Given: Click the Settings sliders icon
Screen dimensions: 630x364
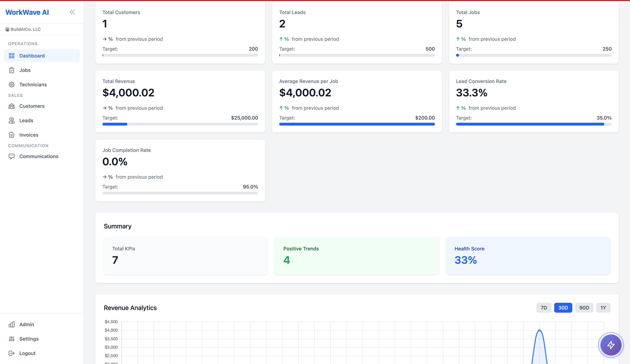Looking at the screenshot, I should coord(11,339).
